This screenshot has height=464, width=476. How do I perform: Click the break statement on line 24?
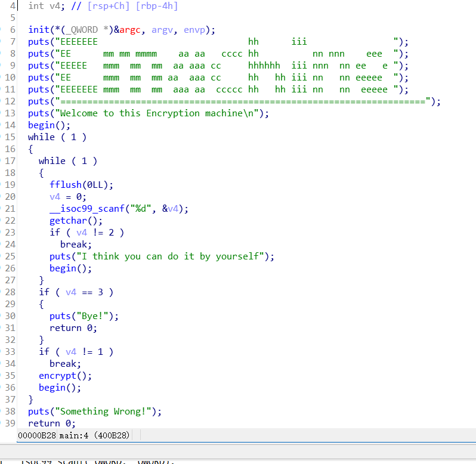[76, 245]
